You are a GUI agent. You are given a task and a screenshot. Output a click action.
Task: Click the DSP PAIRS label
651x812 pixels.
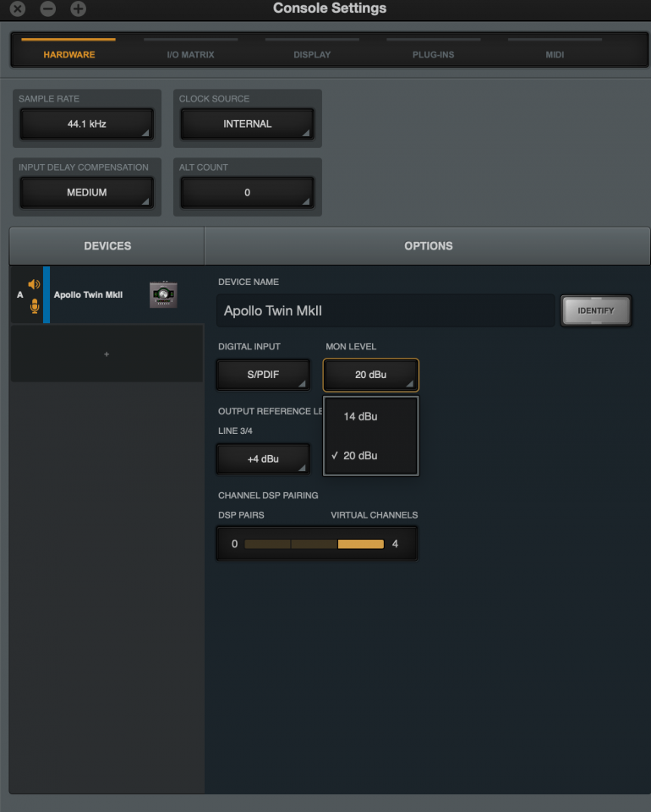(241, 515)
